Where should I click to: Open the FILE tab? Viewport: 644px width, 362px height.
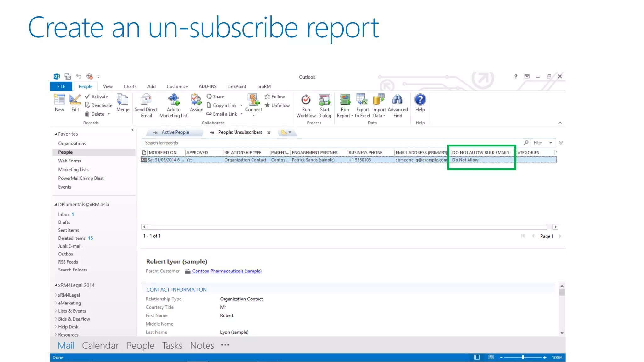pyautogui.click(x=61, y=86)
